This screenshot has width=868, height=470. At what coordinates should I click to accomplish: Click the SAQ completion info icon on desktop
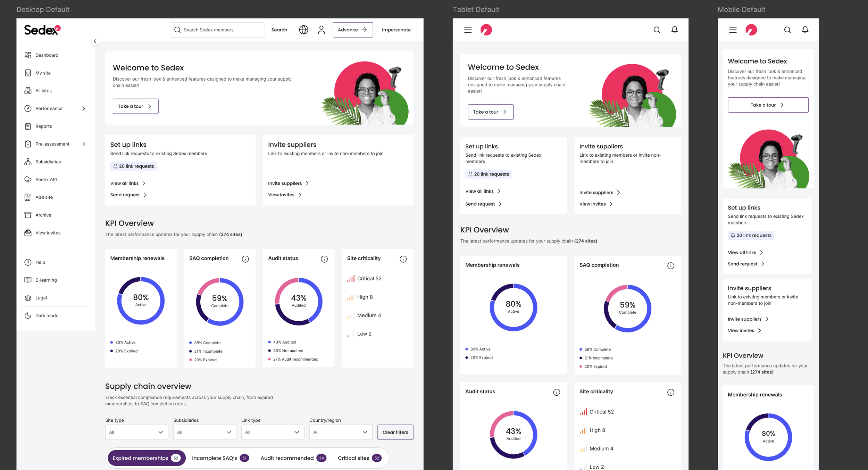(245, 259)
